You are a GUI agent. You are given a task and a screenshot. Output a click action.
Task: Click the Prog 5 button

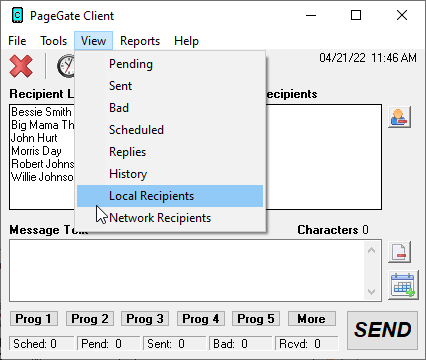256,319
